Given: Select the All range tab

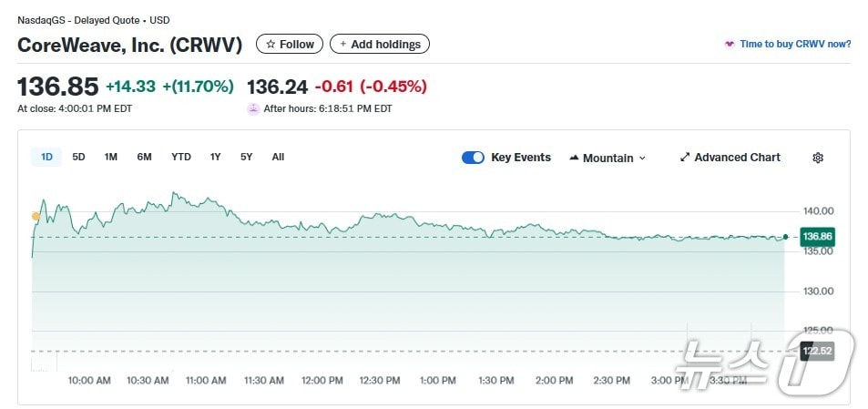Looking at the screenshot, I should coord(278,157).
